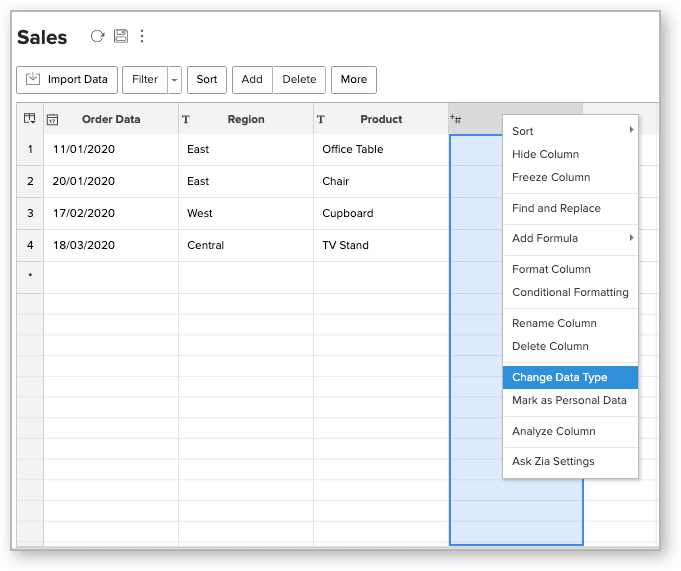Image resolution: width=681 pixels, height=571 pixels.
Task: Open the three-dot more options menu
Action: (x=142, y=37)
